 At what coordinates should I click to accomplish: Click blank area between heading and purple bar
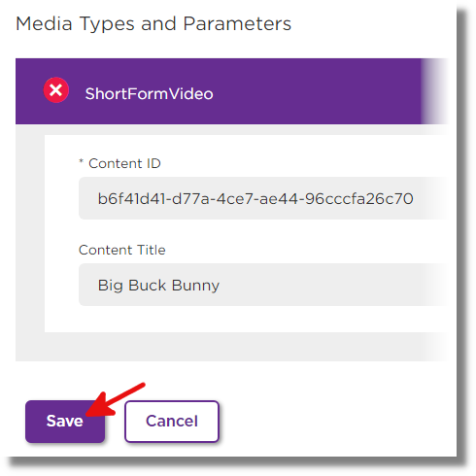pyautogui.click(x=231, y=47)
